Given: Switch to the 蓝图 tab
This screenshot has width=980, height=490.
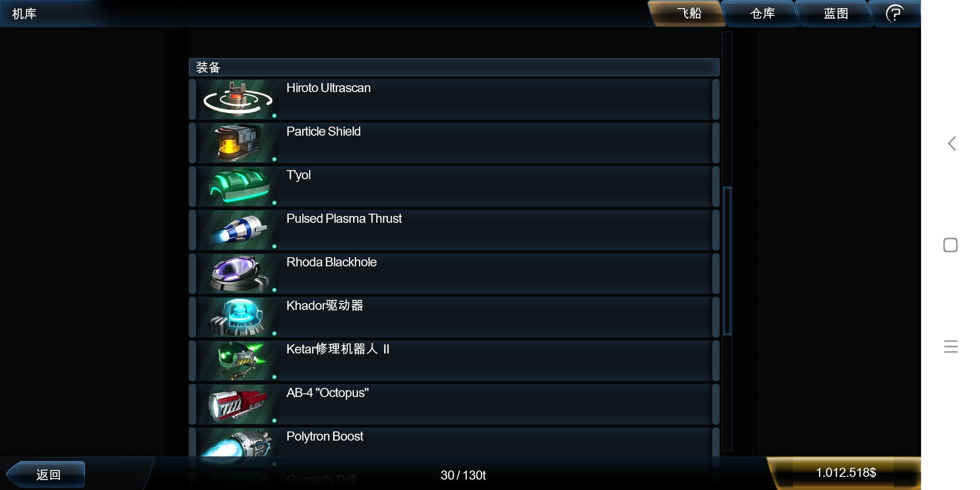Looking at the screenshot, I should point(836,14).
